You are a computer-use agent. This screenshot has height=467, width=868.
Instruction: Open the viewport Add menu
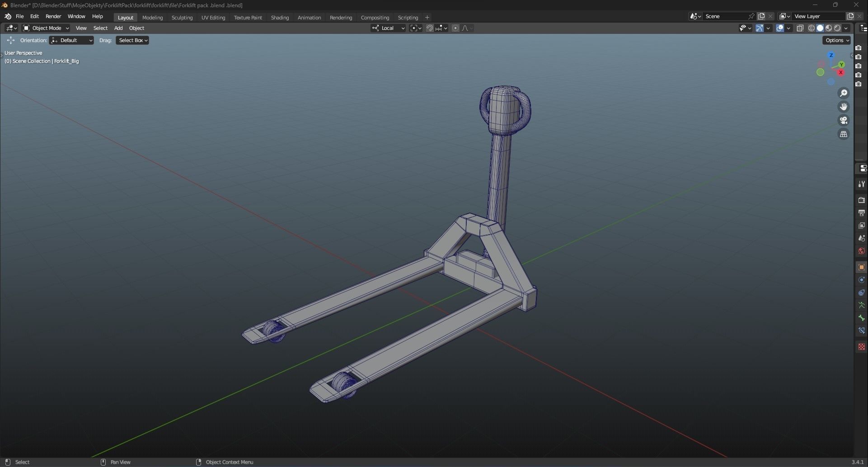(118, 28)
